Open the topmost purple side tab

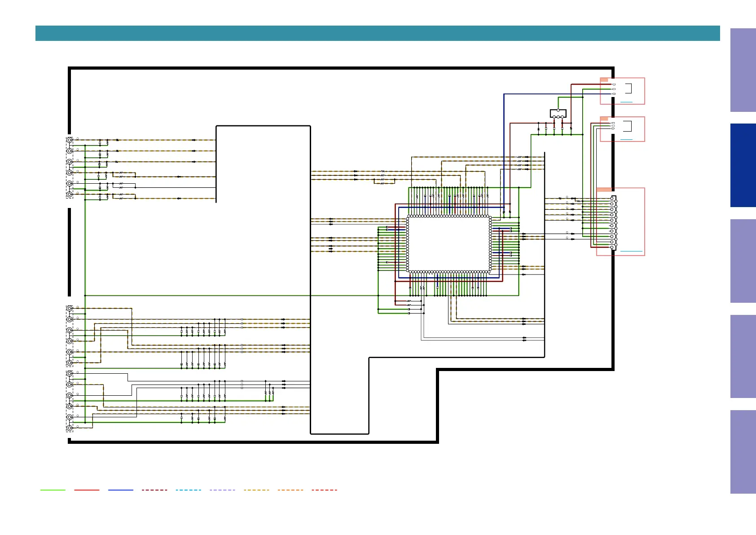[x=743, y=70]
